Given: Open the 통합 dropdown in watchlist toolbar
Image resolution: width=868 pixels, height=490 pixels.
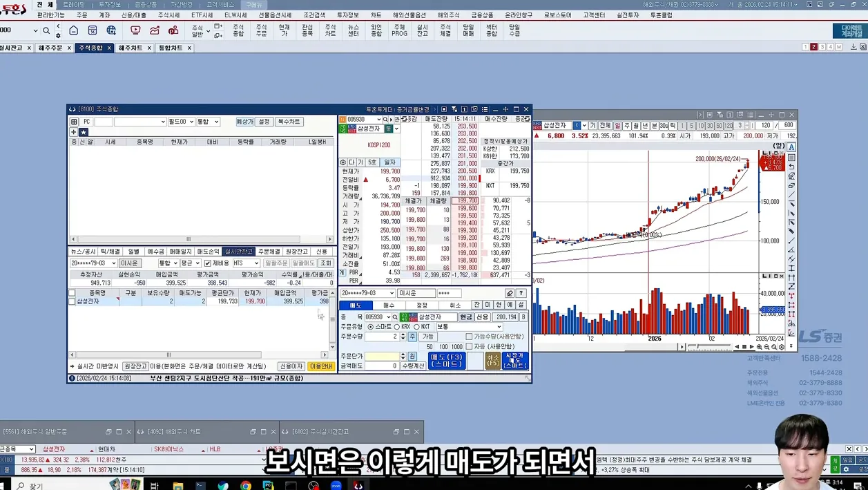Looking at the screenshot, I should [208, 122].
